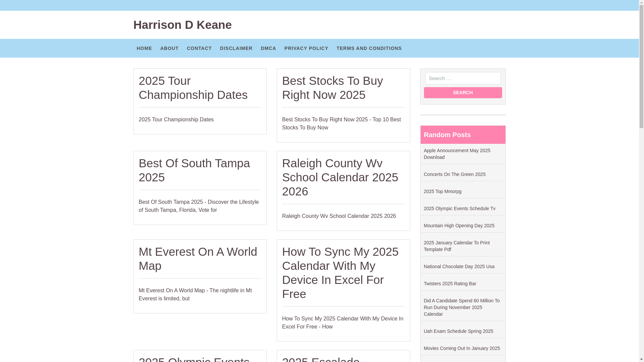Open the CONTACT page
This screenshot has height=362, width=644.
(199, 48)
